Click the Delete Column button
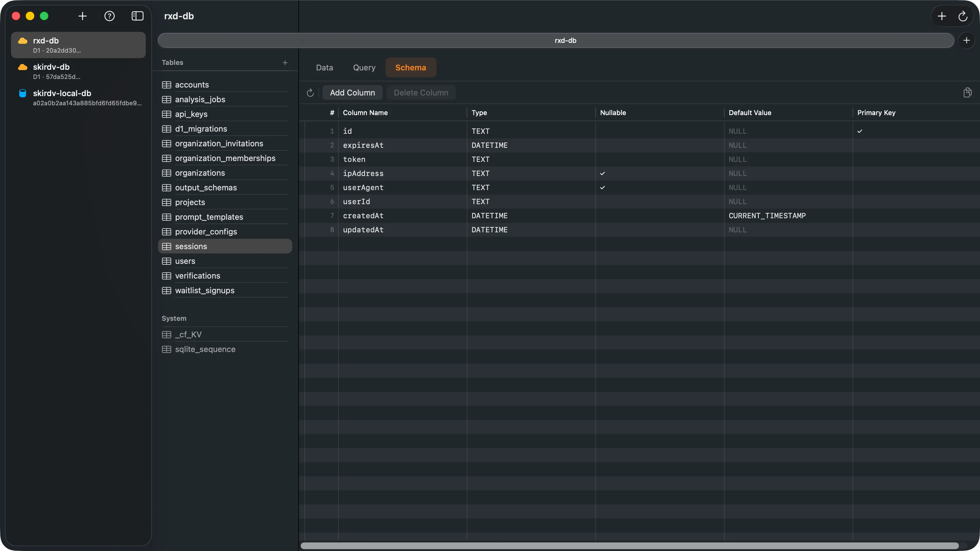 point(421,92)
